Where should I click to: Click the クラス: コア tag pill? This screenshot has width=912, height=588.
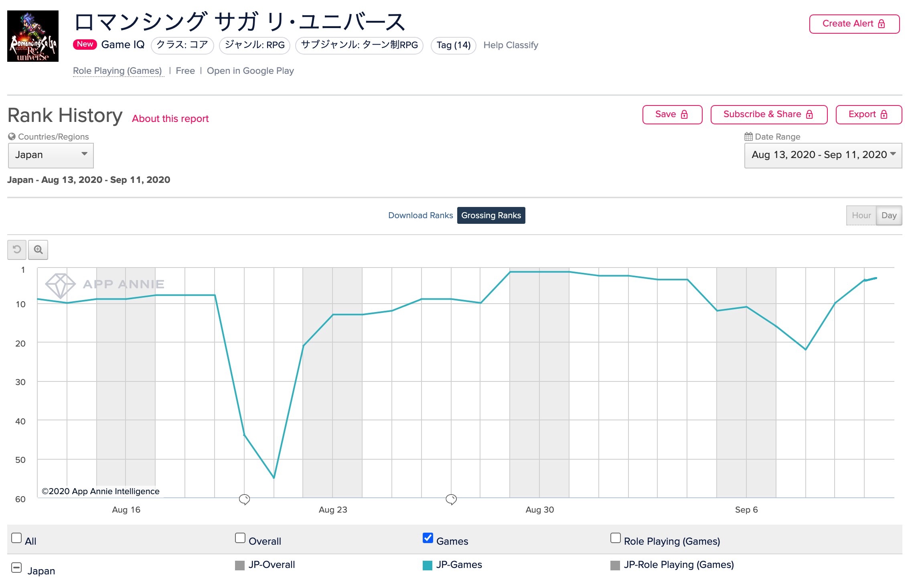pos(182,45)
